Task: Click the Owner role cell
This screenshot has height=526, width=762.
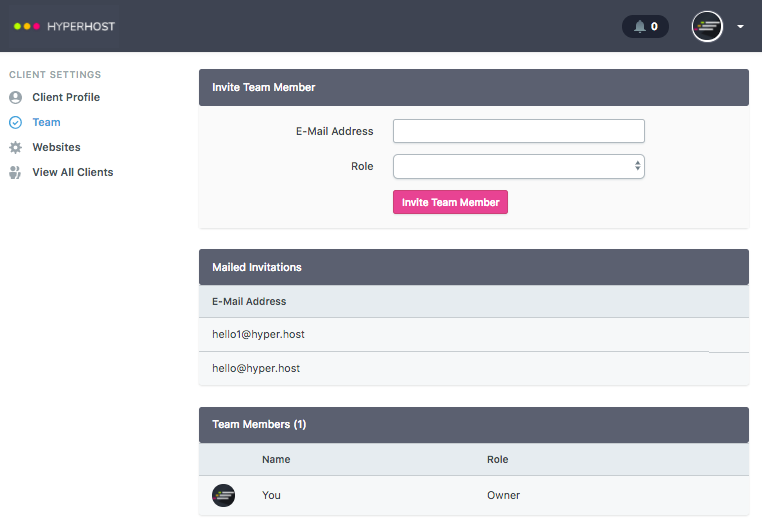Action: (x=503, y=495)
